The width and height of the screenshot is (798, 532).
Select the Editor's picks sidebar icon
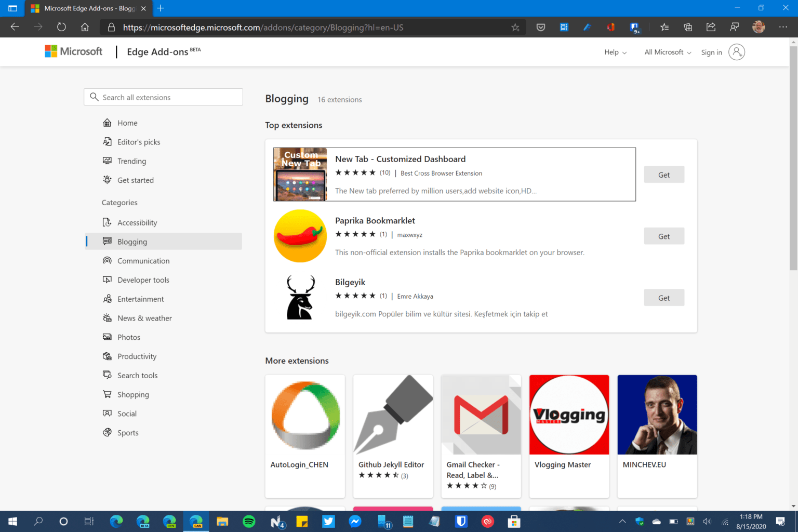(107, 141)
